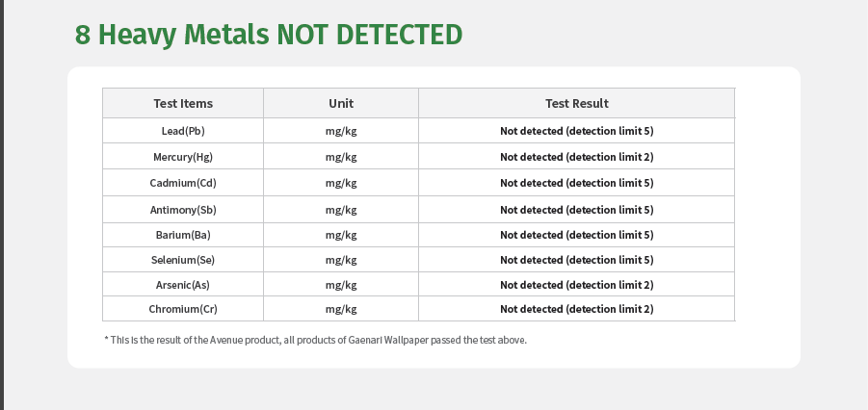Click the Mercury(Hg) cell
This screenshot has width=868, height=410.
point(183,157)
